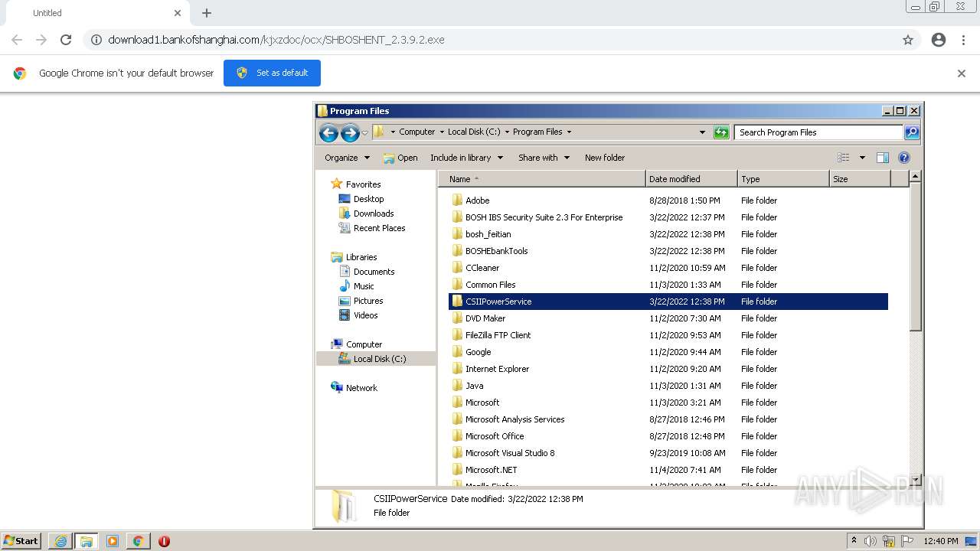The image size is (980, 551).
Task: Launch Internet Explorer from the taskbar
Action: (x=60, y=541)
